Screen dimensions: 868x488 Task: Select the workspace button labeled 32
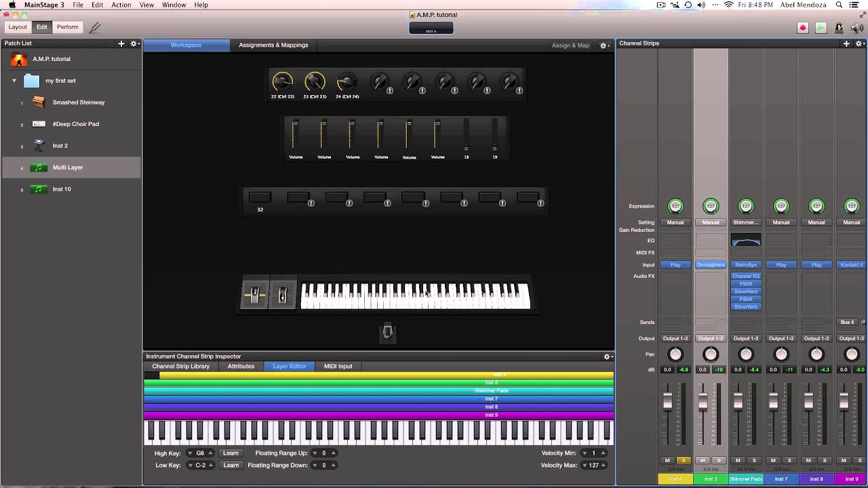pos(260,197)
